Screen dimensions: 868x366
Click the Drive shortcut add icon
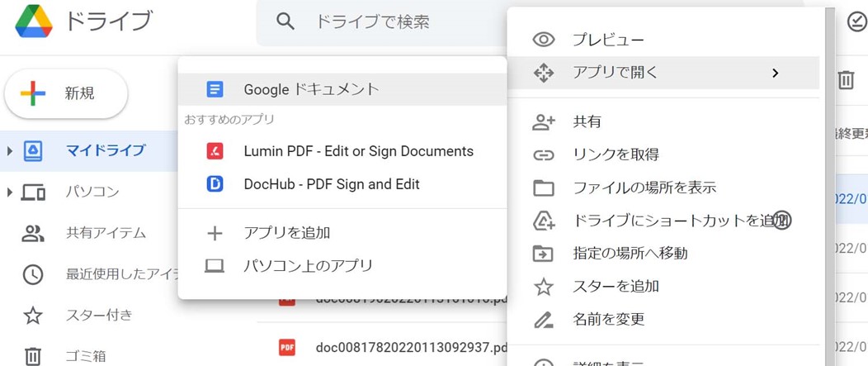point(544,221)
